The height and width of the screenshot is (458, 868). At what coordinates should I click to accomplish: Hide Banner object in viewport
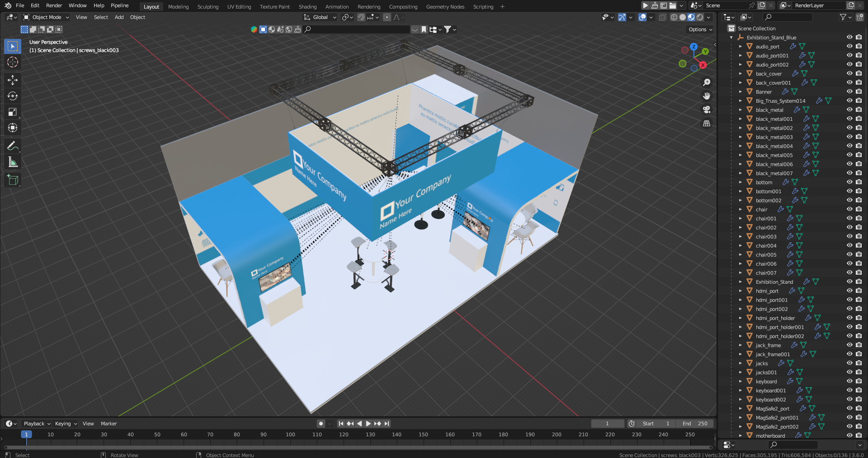[849, 92]
